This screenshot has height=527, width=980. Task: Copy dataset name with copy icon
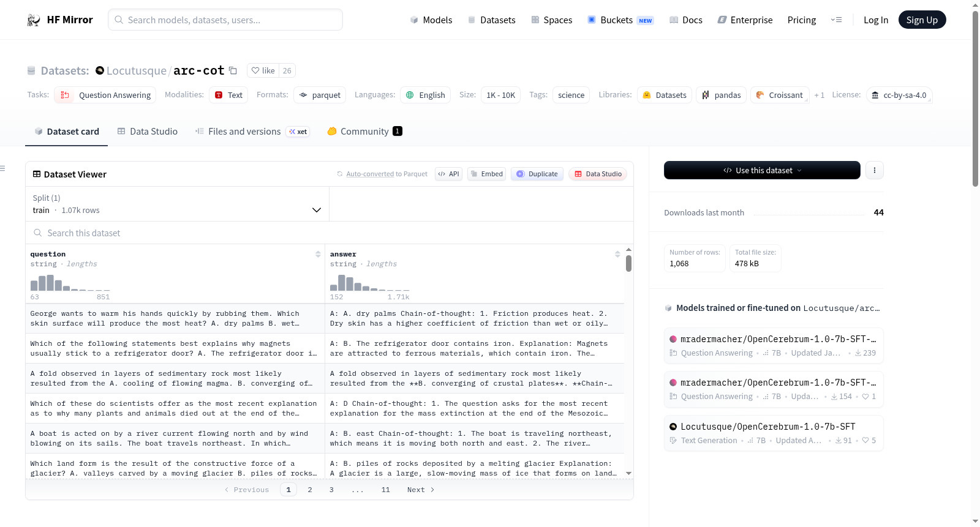click(x=233, y=70)
